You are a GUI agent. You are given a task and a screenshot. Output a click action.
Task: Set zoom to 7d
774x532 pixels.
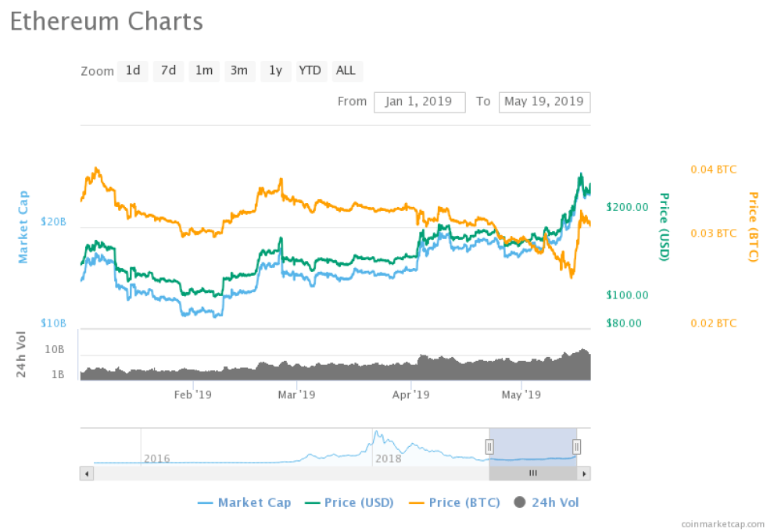168,71
